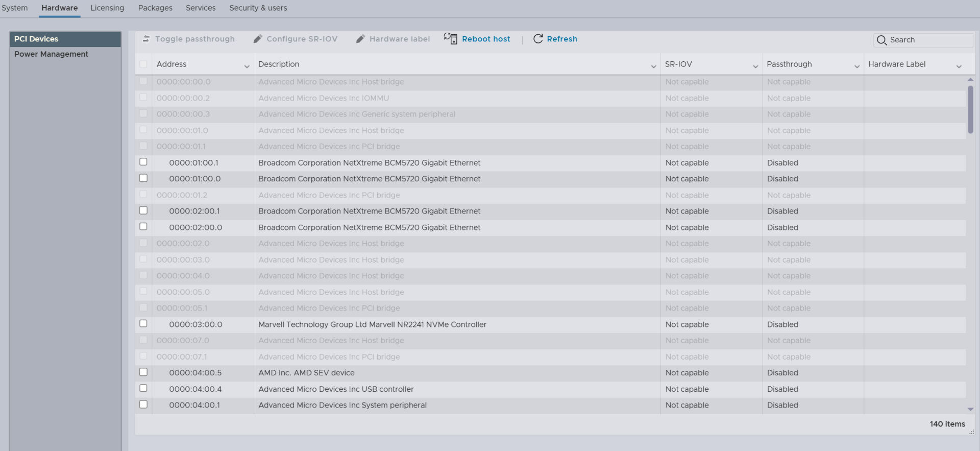980x451 pixels.
Task: Select Power Management in the sidebar
Action: [x=51, y=54]
